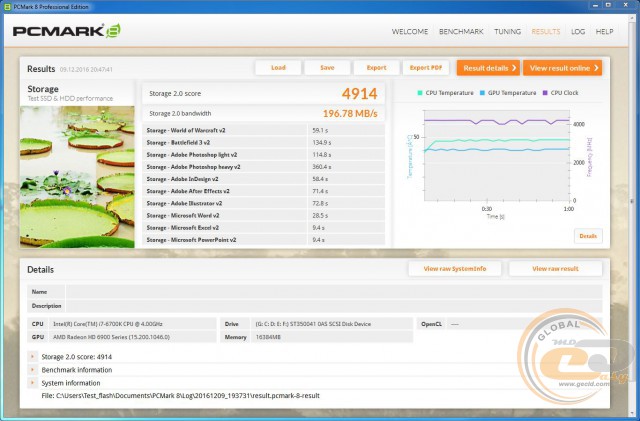Click the Description input field
Screen dimensions: 640x421
[333, 305]
